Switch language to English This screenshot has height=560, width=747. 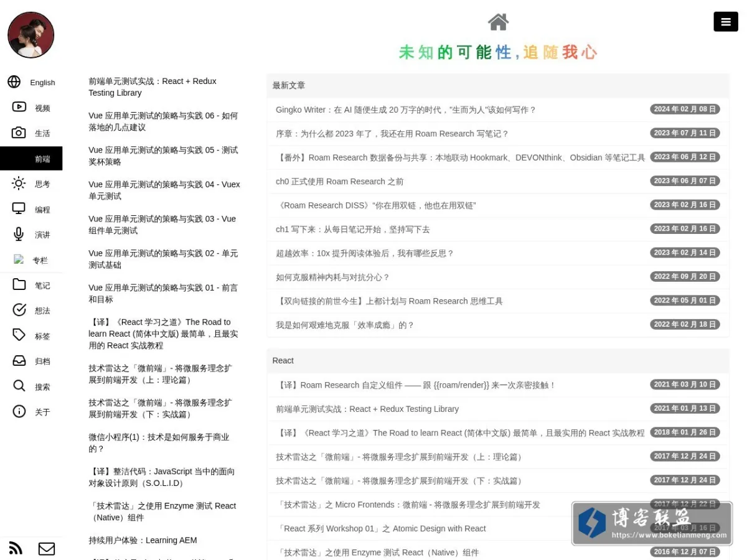coord(42,83)
